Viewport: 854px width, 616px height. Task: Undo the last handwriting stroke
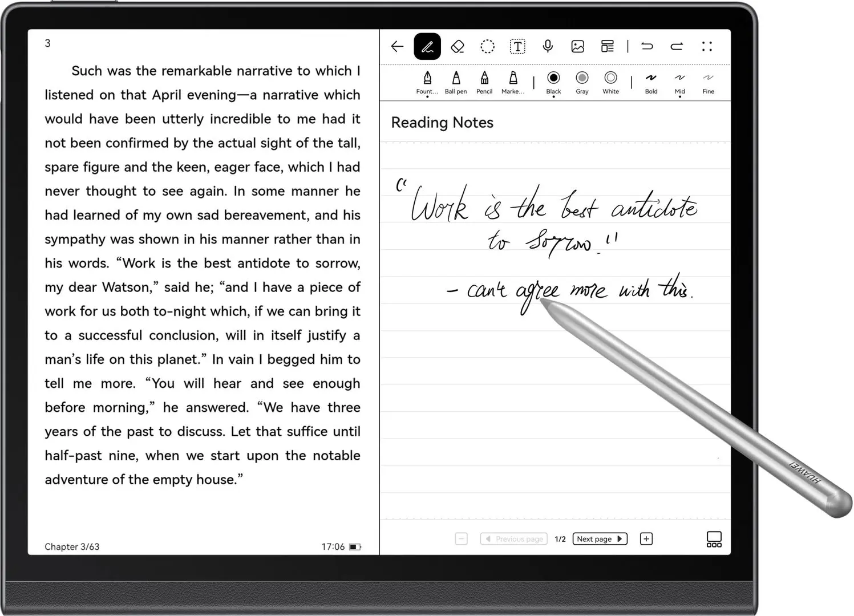647,46
